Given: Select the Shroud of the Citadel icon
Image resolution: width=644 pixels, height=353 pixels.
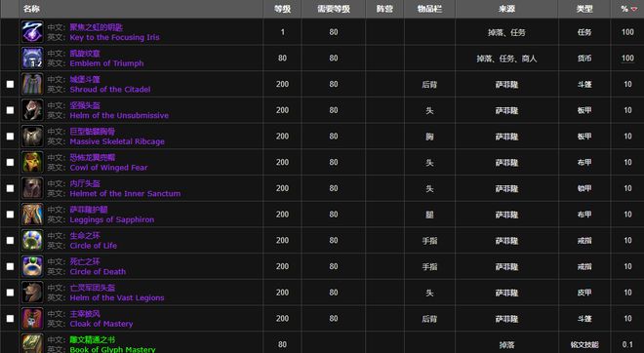Looking at the screenshot, I should pyautogui.click(x=32, y=84).
